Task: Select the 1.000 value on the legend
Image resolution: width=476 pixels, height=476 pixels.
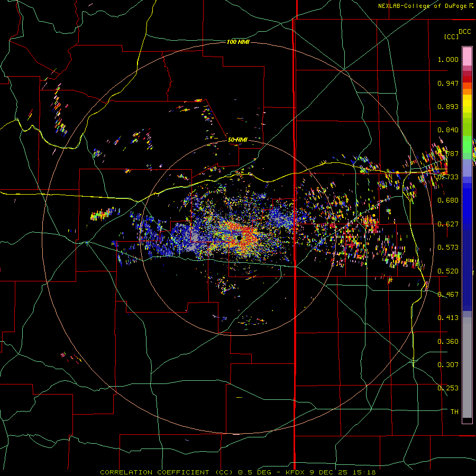Action: click(448, 59)
